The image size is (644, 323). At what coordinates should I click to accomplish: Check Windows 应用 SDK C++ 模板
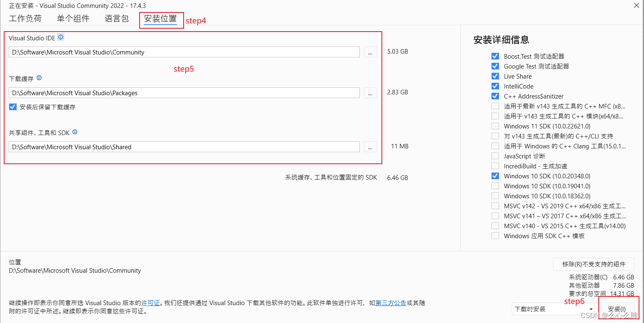tap(495, 236)
